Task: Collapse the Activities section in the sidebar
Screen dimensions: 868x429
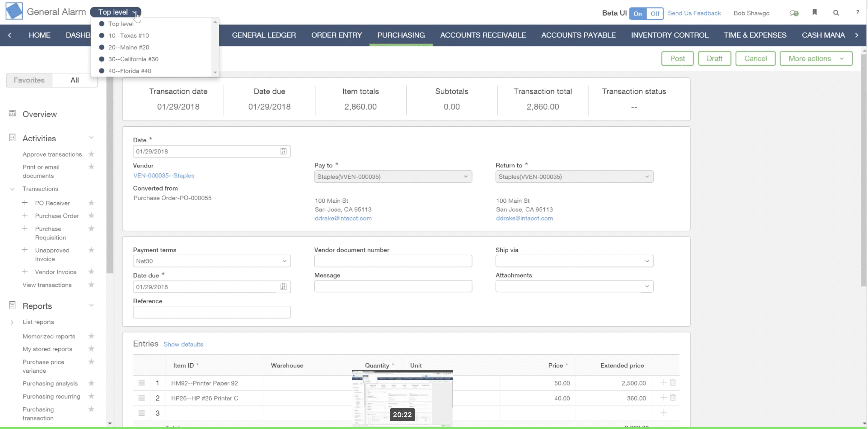Action: (x=91, y=137)
